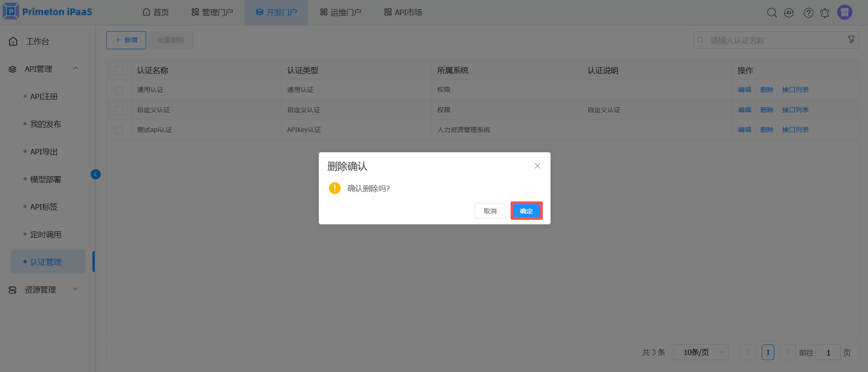Screen dimensions: 868x372
Task: Click the filter funnel icon in search box
Action: [851, 40]
